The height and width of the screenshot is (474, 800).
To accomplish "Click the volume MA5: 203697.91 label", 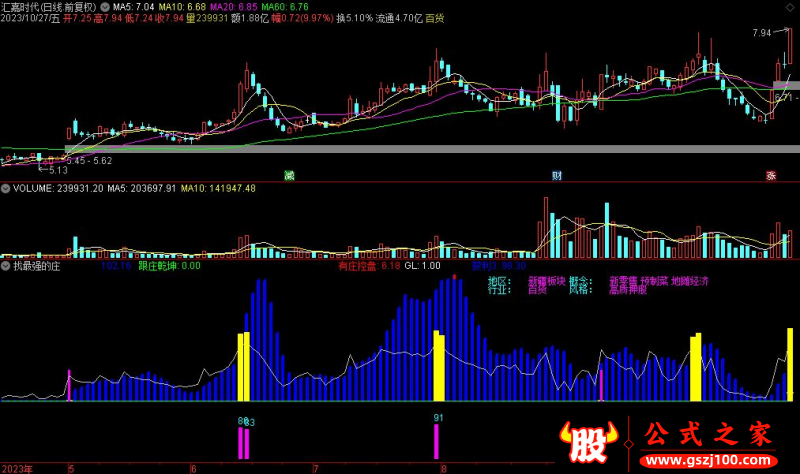I will (141, 188).
